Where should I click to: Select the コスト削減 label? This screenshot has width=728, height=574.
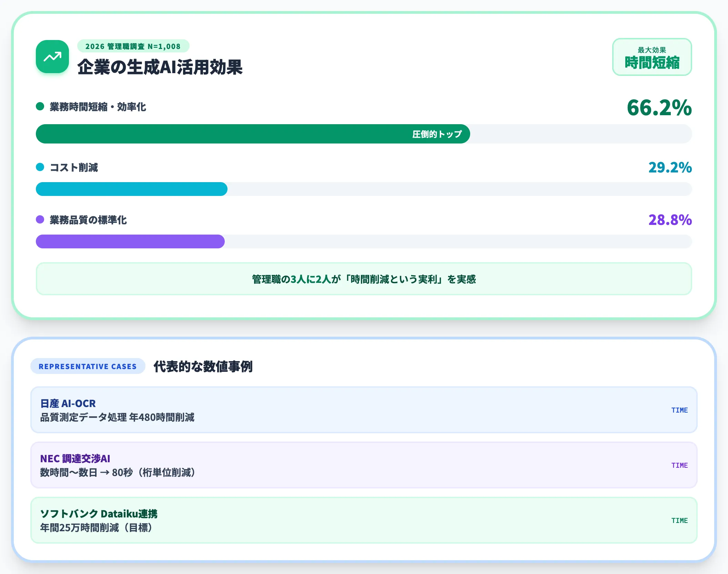[74, 168]
